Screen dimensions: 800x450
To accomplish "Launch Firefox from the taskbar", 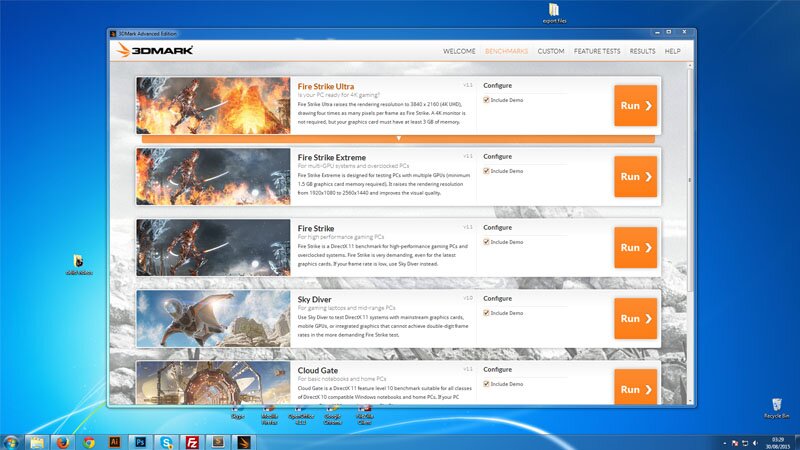I will pyautogui.click(x=63, y=442).
